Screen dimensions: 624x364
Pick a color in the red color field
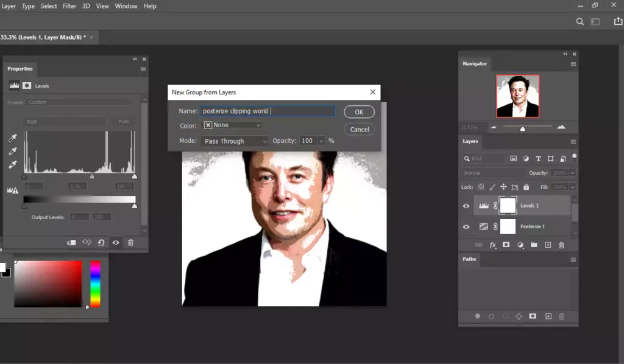[x=48, y=284]
